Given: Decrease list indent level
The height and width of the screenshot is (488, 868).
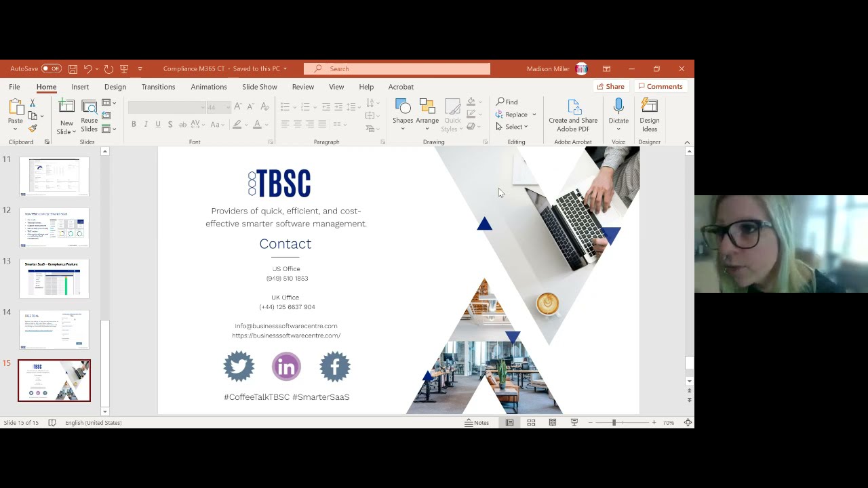Looking at the screenshot, I should [x=326, y=107].
